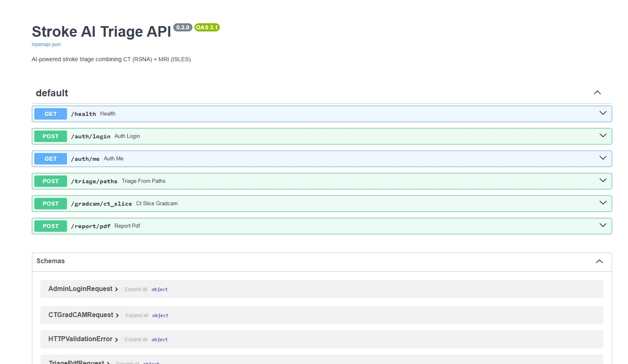
Task: Select the /report/pdf path text
Action: point(91,226)
